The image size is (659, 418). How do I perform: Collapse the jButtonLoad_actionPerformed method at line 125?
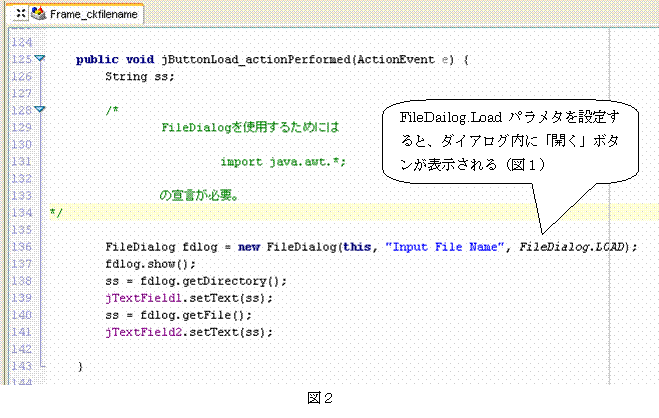point(40,59)
